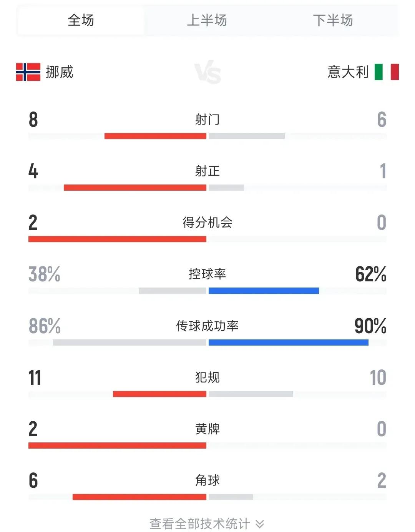Click the blue 控球率 possession bar
This screenshot has width=415, height=532.
[264, 291]
